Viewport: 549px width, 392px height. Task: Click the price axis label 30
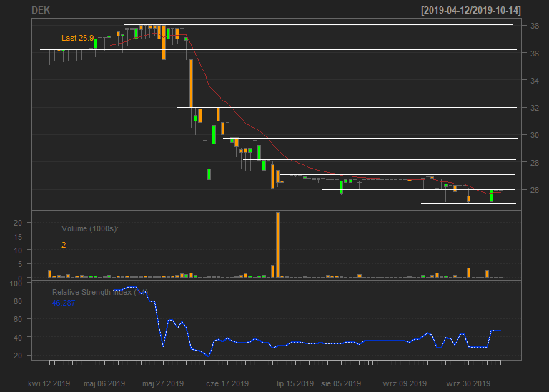point(534,135)
